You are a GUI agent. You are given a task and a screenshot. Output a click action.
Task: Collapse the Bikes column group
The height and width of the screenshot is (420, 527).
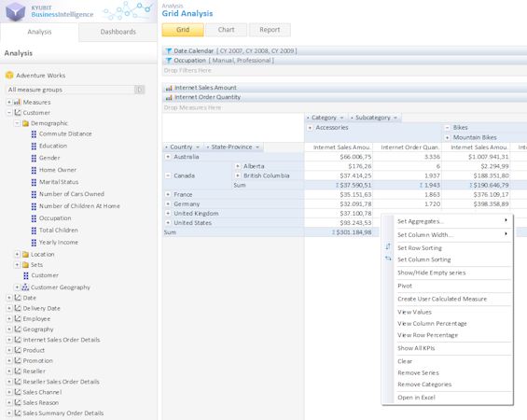447,128
